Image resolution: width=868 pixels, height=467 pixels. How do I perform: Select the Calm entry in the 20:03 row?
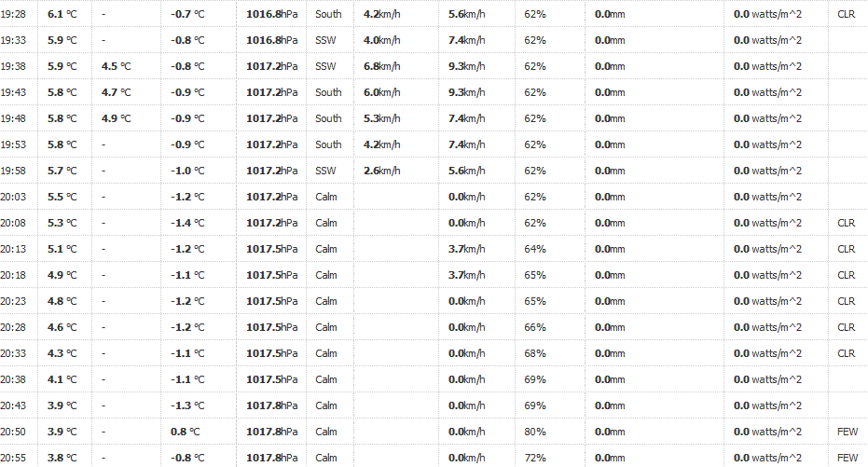coord(326,197)
